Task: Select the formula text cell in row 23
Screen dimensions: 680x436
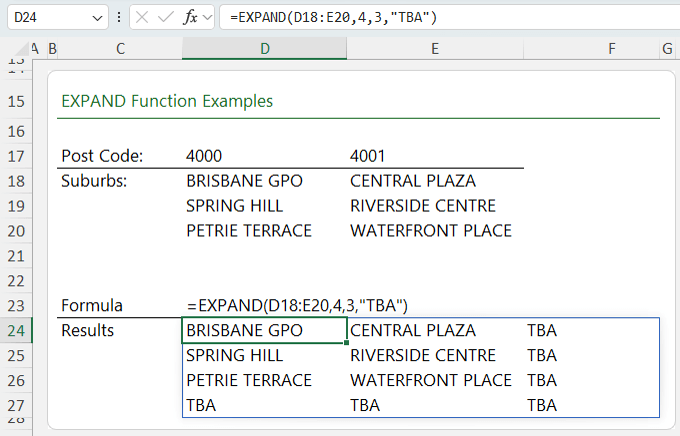Action: click(298, 305)
